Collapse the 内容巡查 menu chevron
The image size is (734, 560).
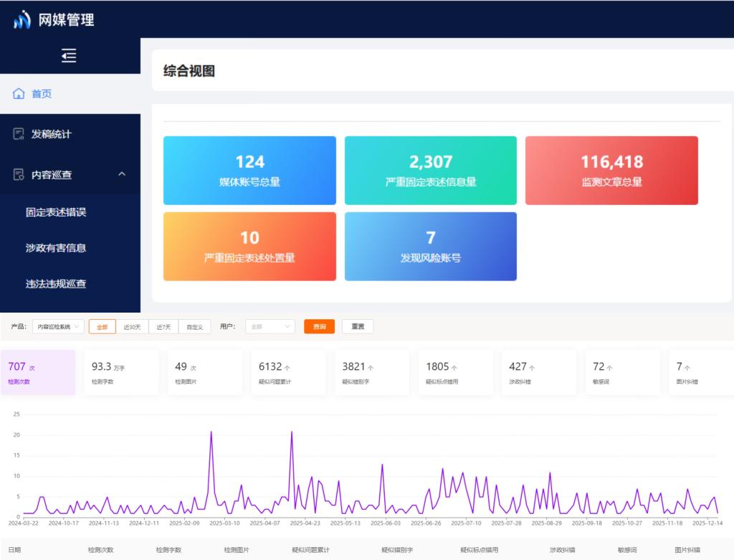(122, 174)
